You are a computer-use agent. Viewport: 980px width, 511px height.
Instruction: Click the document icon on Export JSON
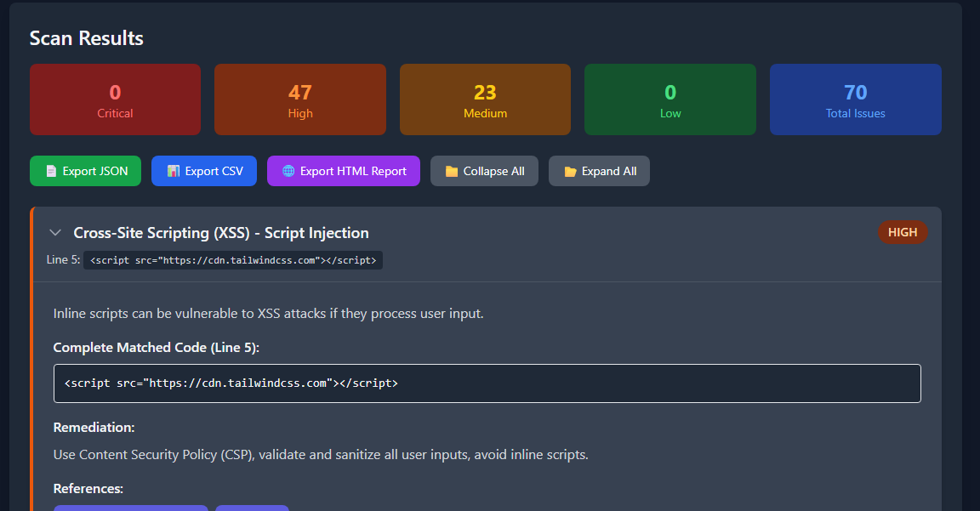(x=51, y=171)
